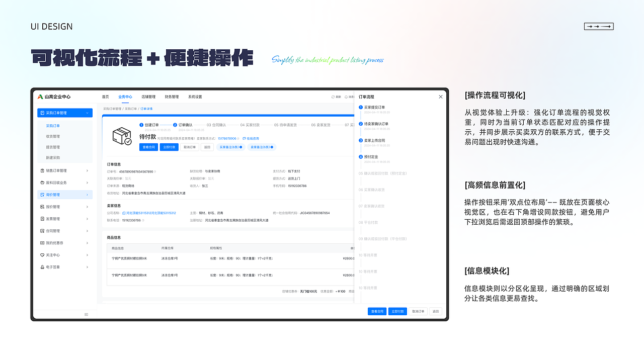The height and width of the screenshot is (362, 644).
Task: Go to the 首页 tab
Action: 105,97
